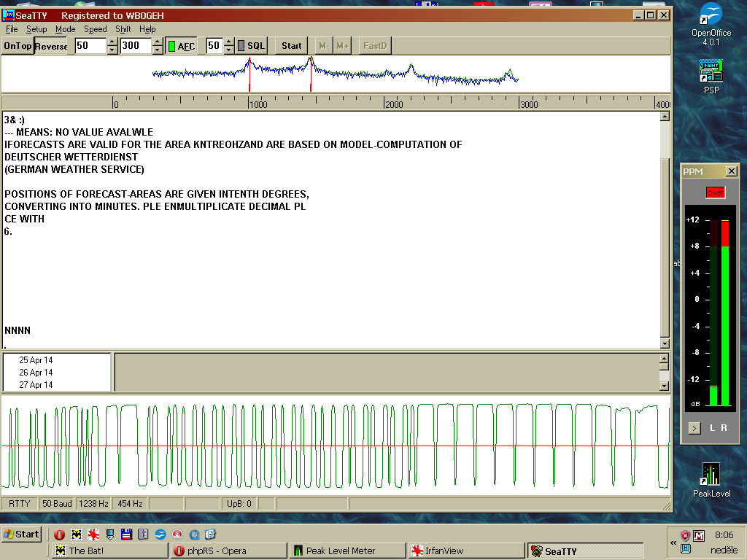
Task: Close the PPM meter window
Action: click(x=731, y=171)
